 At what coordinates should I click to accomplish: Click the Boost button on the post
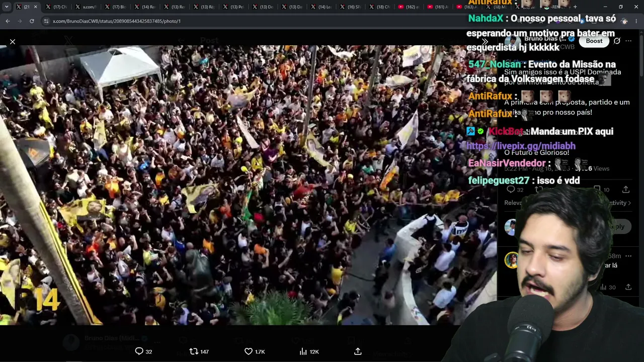click(x=594, y=41)
